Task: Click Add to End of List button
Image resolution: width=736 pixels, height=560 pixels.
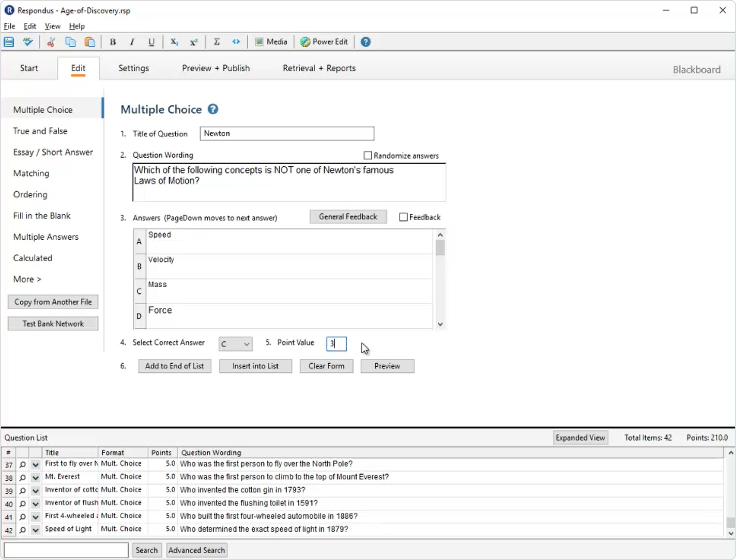Action: (x=174, y=366)
